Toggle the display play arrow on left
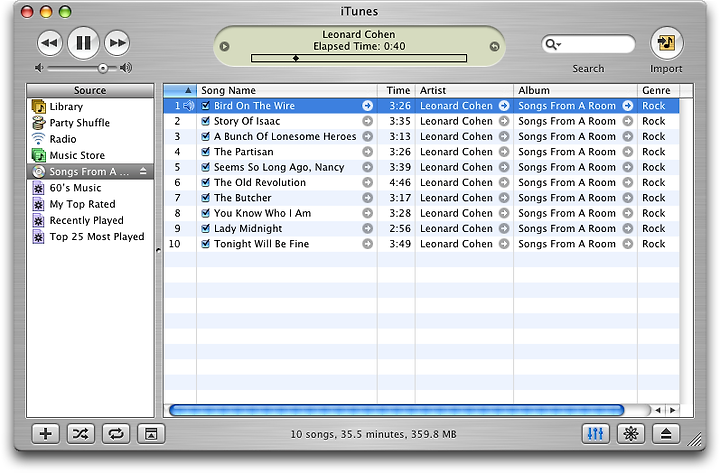The width and height of the screenshot is (720, 473). point(224,46)
